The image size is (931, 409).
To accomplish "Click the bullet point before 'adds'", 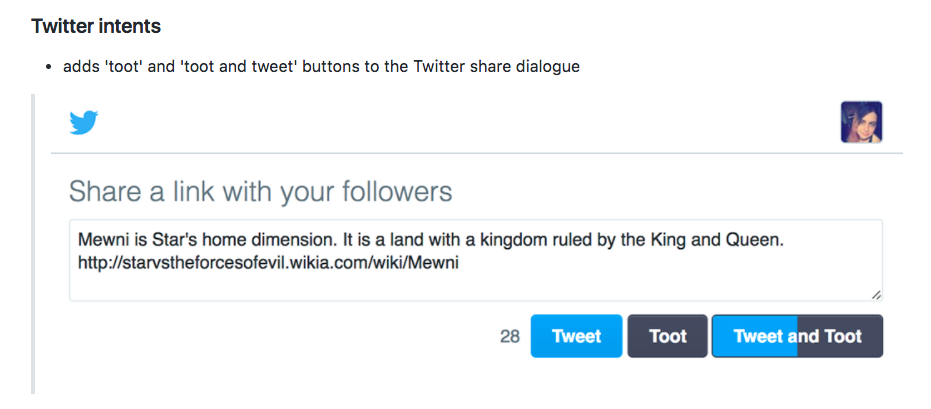I will coord(50,68).
